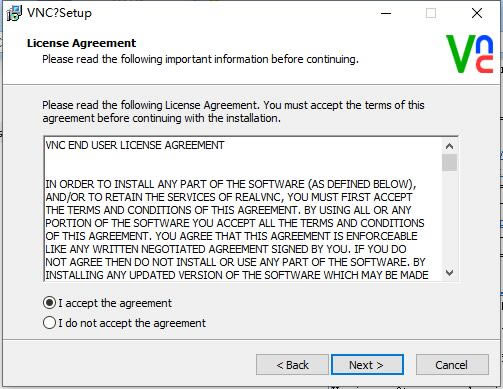
Task: Click the license scrollbar up arrow
Action: click(449, 146)
